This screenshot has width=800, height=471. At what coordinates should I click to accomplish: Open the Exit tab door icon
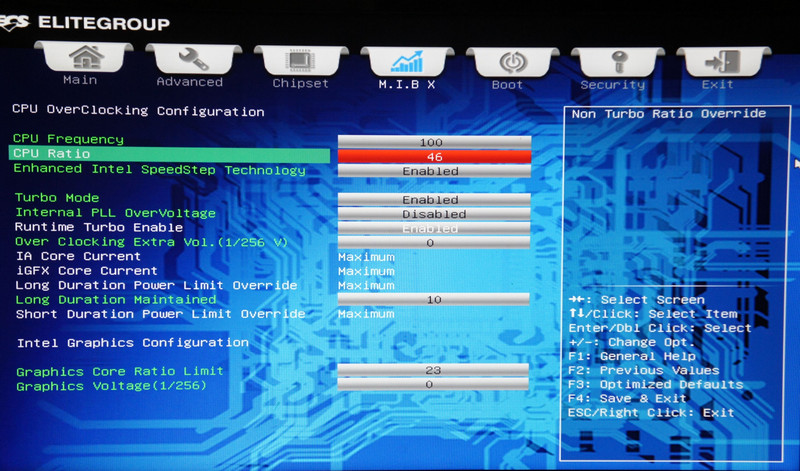coord(722,62)
